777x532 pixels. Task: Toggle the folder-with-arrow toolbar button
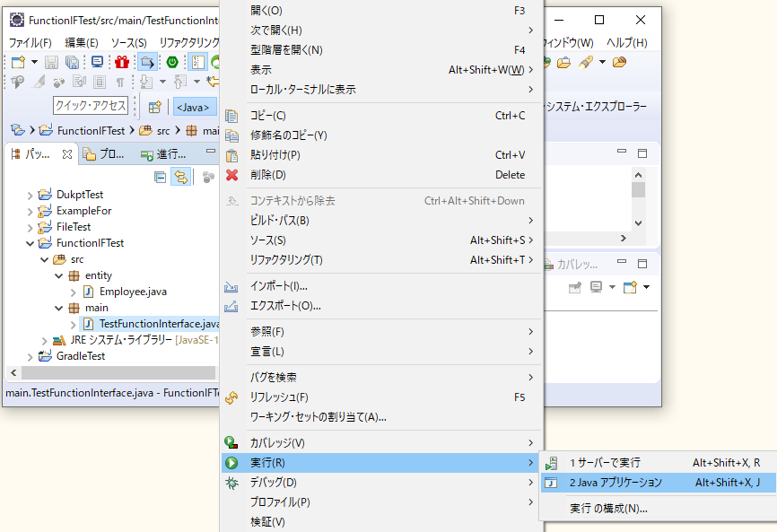(x=147, y=63)
